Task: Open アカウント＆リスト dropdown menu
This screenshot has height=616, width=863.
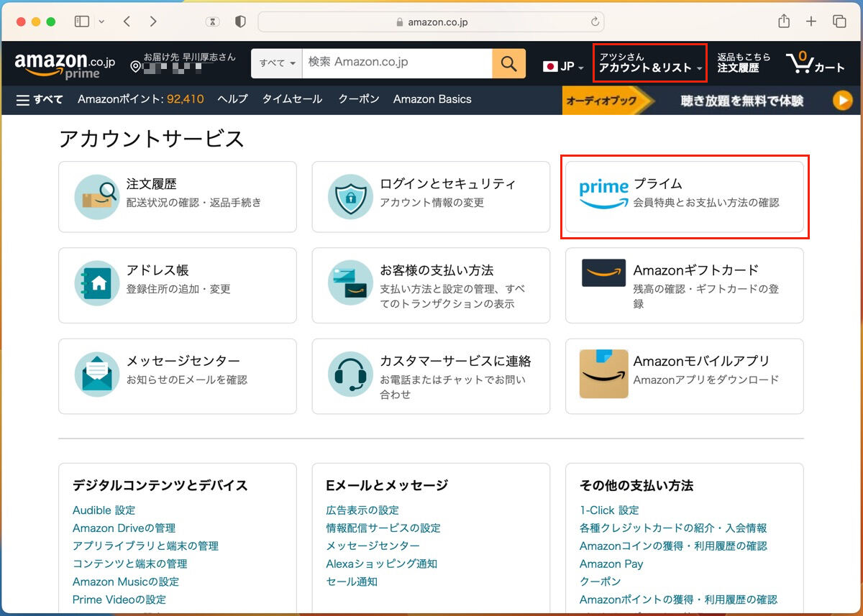Action: point(650,63)
